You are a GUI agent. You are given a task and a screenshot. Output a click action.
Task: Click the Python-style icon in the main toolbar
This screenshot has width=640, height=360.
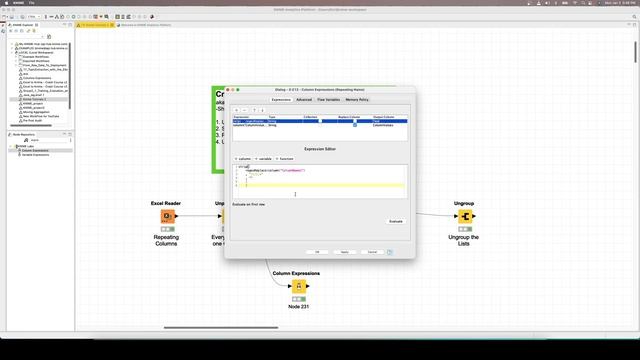coord(152,17)
